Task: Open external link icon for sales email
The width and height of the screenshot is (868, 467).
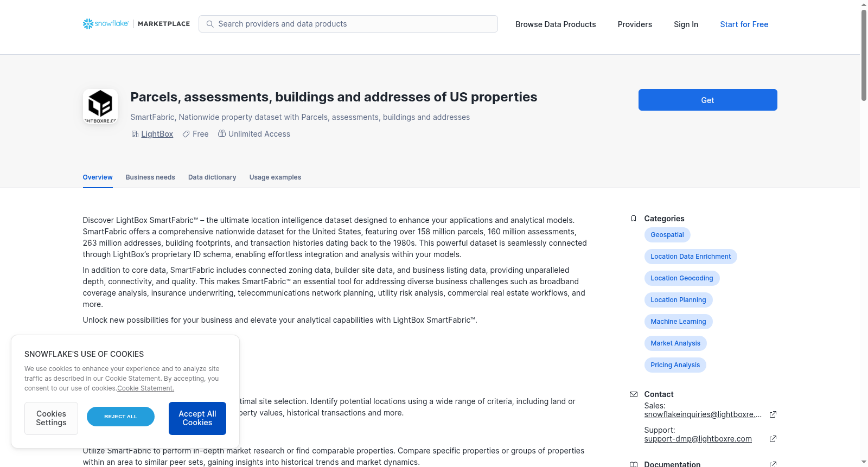Action: pyautogui.click(x=773, y=414)
